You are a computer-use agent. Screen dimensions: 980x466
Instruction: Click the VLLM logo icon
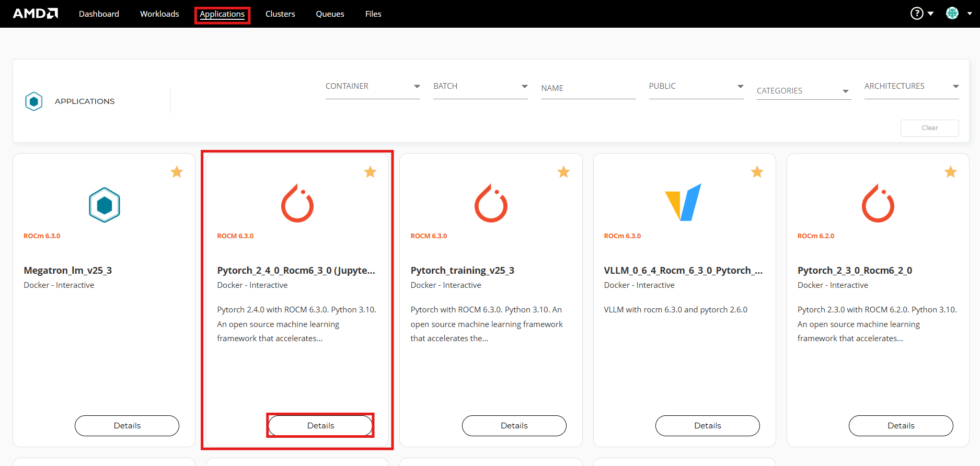683,202
